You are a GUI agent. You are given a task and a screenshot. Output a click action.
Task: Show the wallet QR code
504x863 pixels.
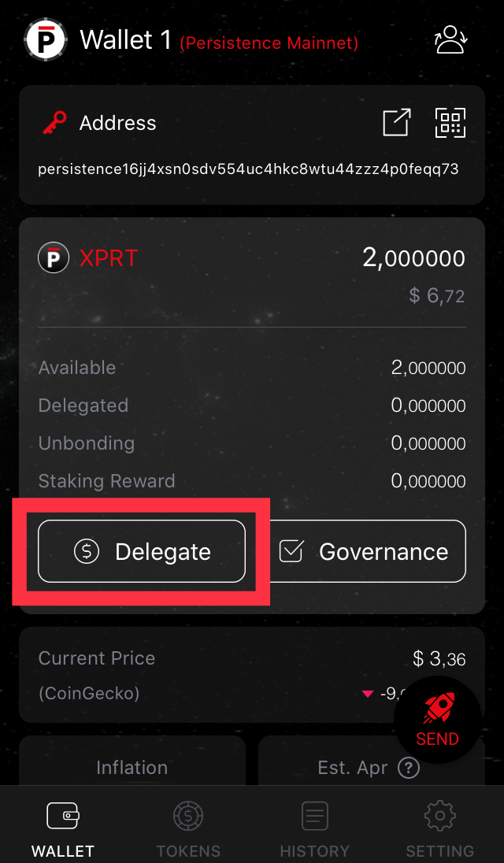(450, 122)
